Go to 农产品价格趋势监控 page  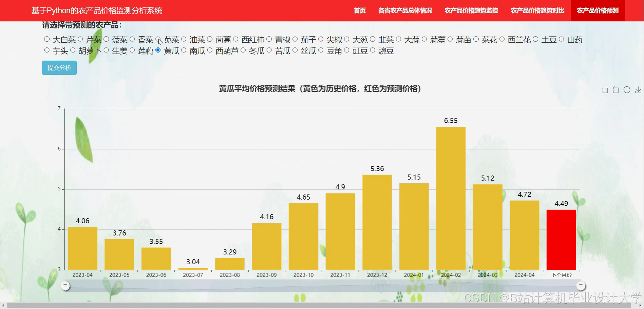point(471,11)
